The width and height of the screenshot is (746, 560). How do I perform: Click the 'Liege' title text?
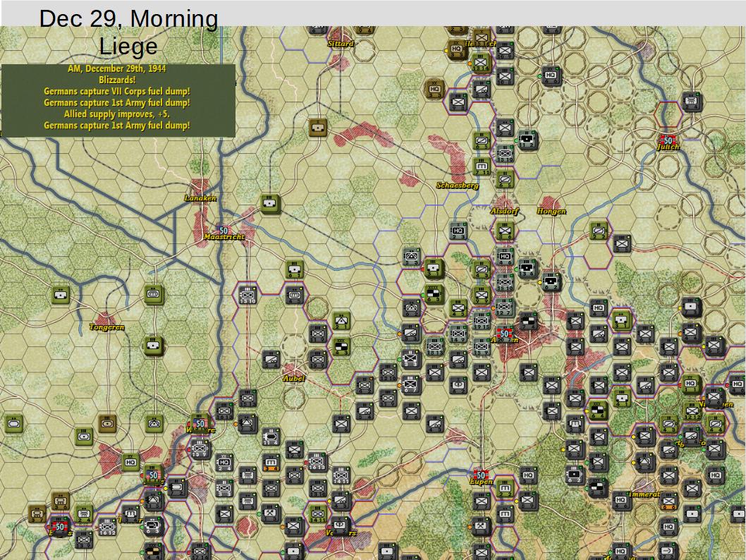pos(128,46)
